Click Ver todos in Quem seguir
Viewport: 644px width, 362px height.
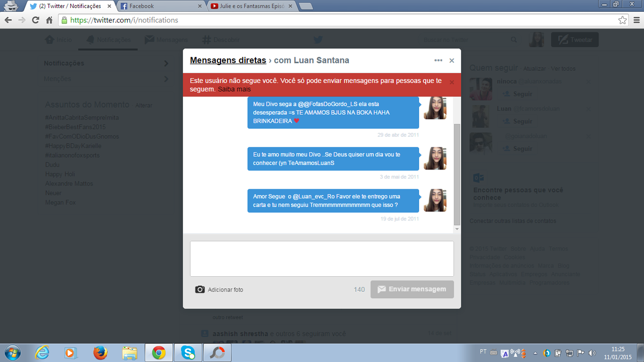563,69
